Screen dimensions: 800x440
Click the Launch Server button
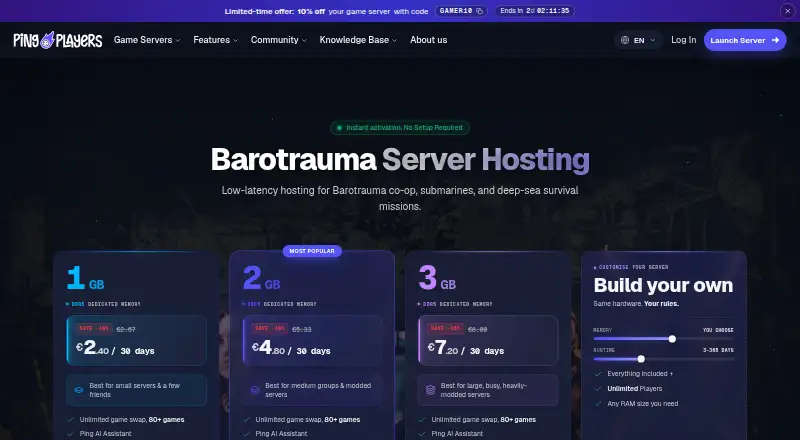click(x=745, y=40)
